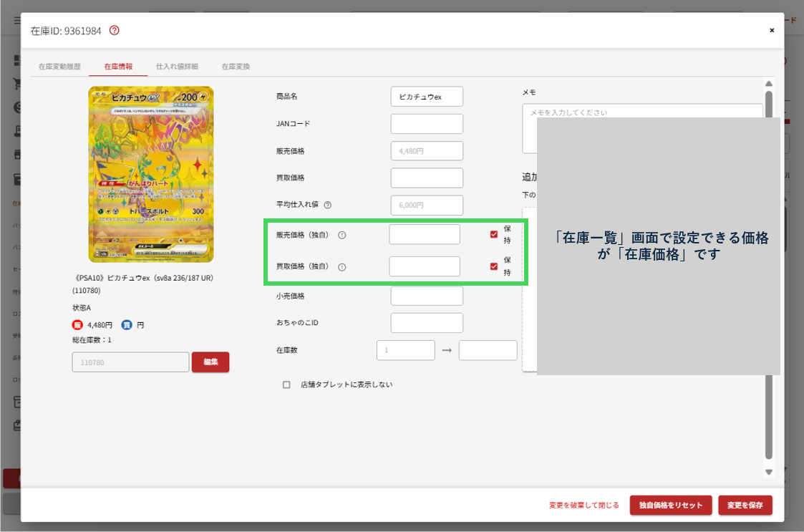Close the dialog with the × icon
This screenshot has width=804, height=532.
pyautogui.click(x=771, y=31)
